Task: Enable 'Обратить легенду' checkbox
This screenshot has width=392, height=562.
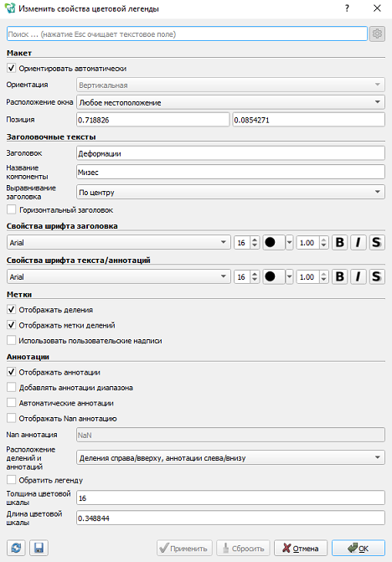Action: click(x=12, y=480)
